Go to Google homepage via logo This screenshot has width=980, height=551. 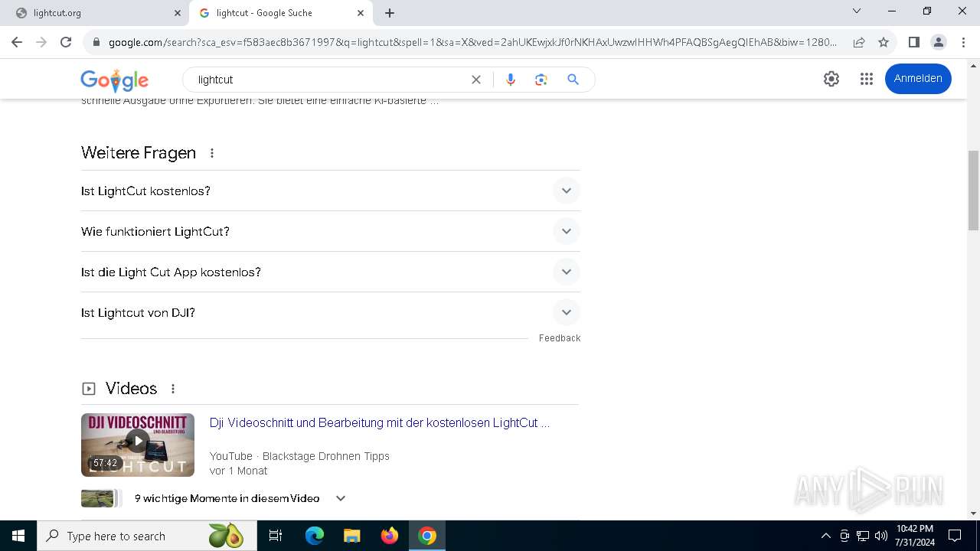click(115, 80)
